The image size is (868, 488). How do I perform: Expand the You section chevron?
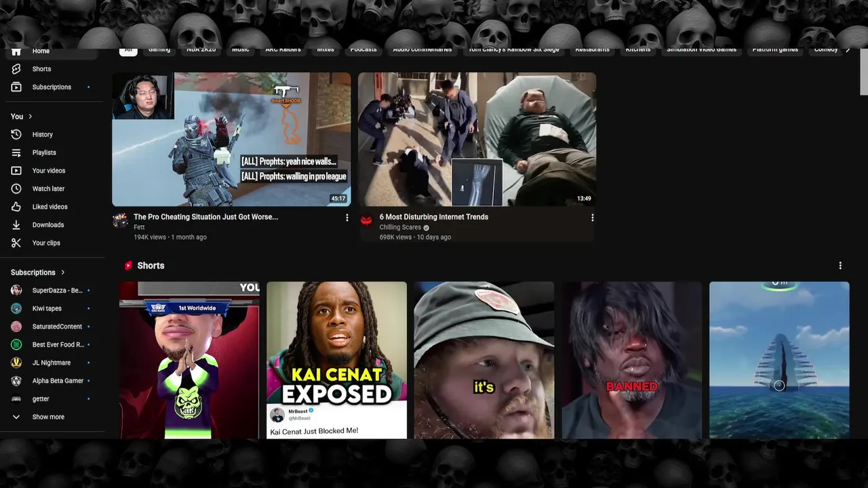coord(30,117)
